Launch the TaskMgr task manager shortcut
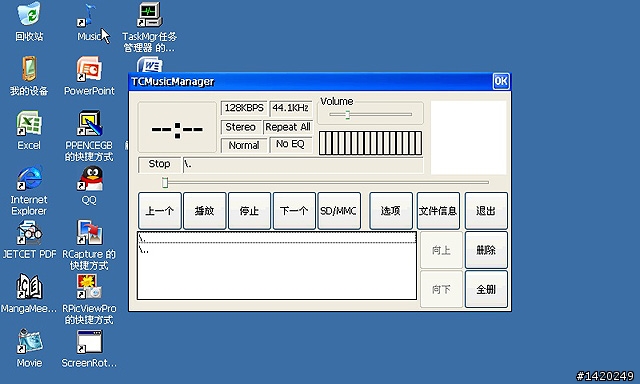The image size is (640, 384). click(149, 27)
